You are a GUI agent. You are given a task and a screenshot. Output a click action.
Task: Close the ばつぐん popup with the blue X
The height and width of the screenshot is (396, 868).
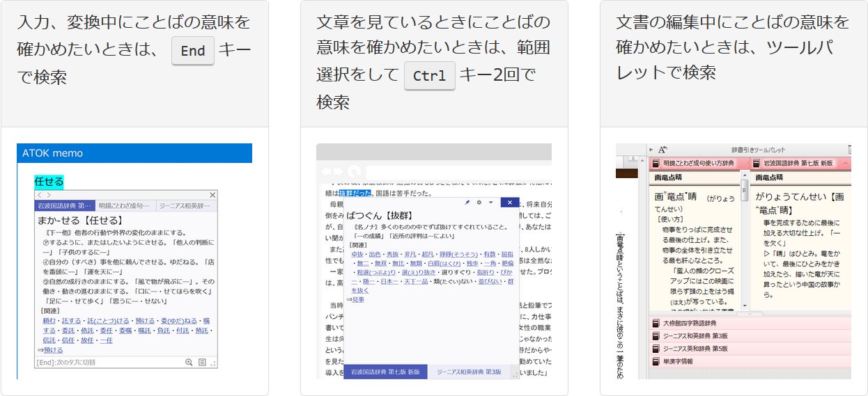coord(510,203)
